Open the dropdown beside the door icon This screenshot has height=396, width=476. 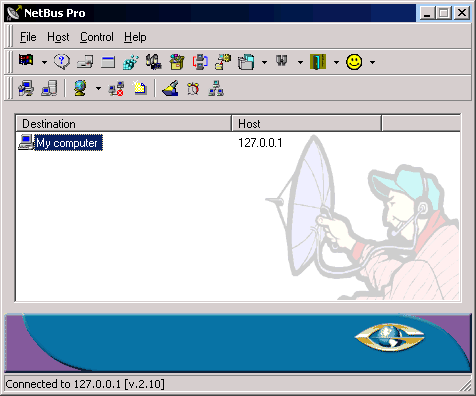[x=336, y=62]
